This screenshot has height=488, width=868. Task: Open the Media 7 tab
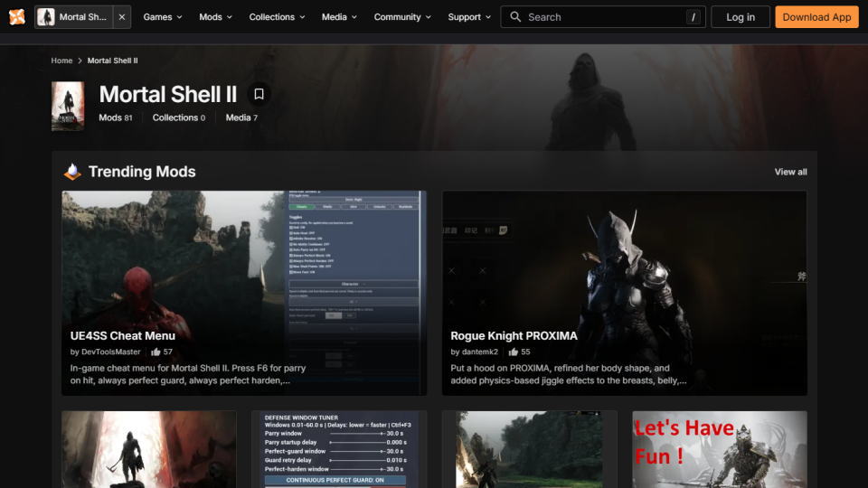(241, 117)
